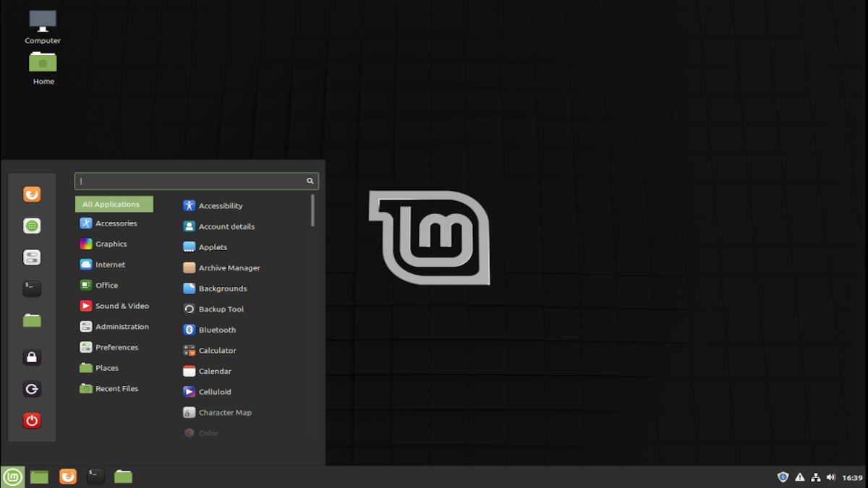
Task: Click the shield update manager tray icon
Action: click(x=783, y=477)
